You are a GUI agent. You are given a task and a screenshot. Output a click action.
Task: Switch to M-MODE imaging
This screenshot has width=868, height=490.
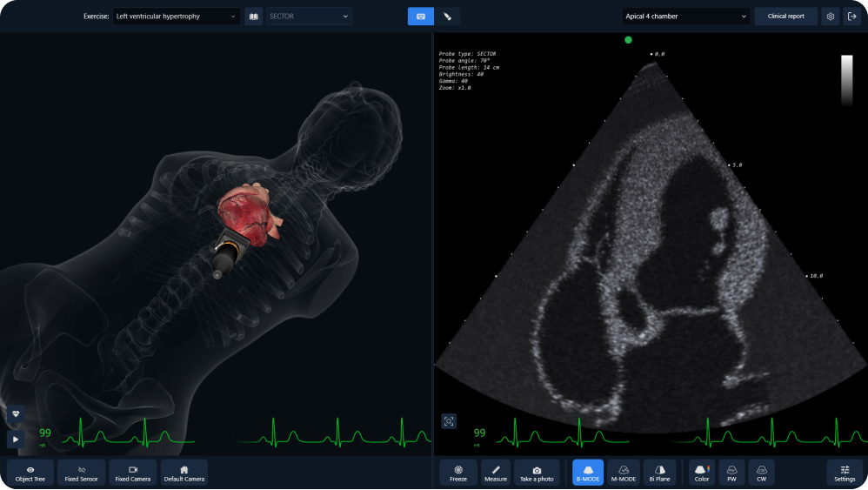(624, 473)
